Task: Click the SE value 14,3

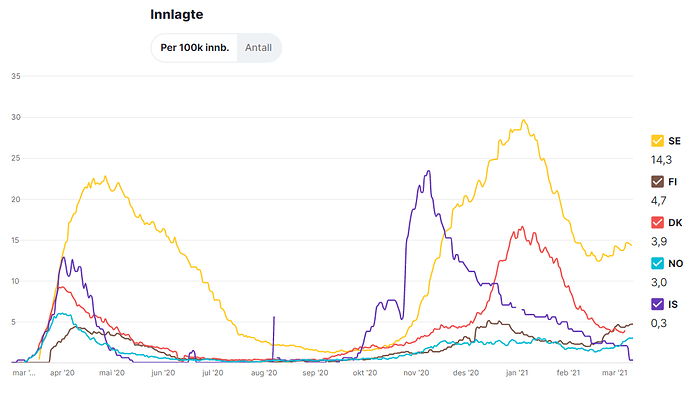Action: coord(661,160)
